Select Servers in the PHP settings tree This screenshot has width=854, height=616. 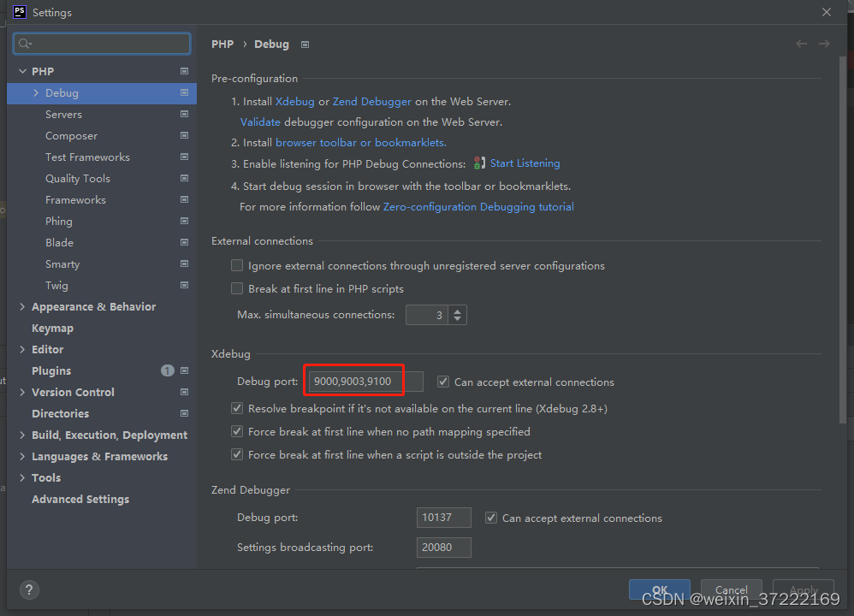coord(63,115)
